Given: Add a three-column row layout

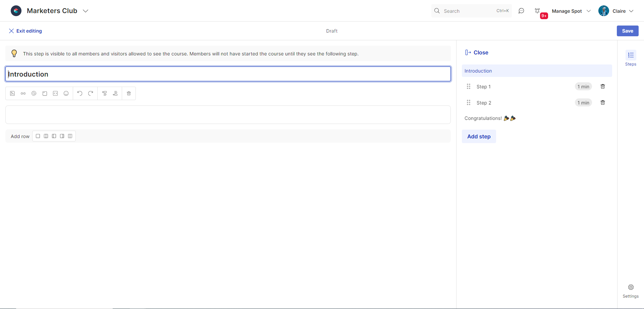Looking at the screenshot, I should 70,136.
